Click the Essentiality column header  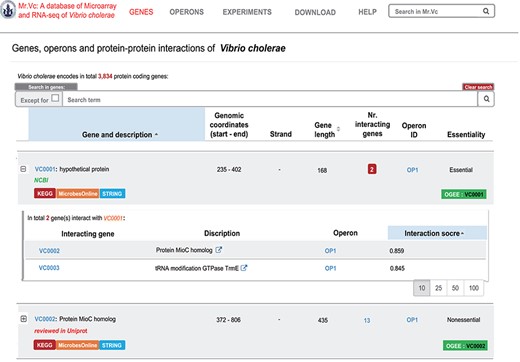tap(466, 134)
